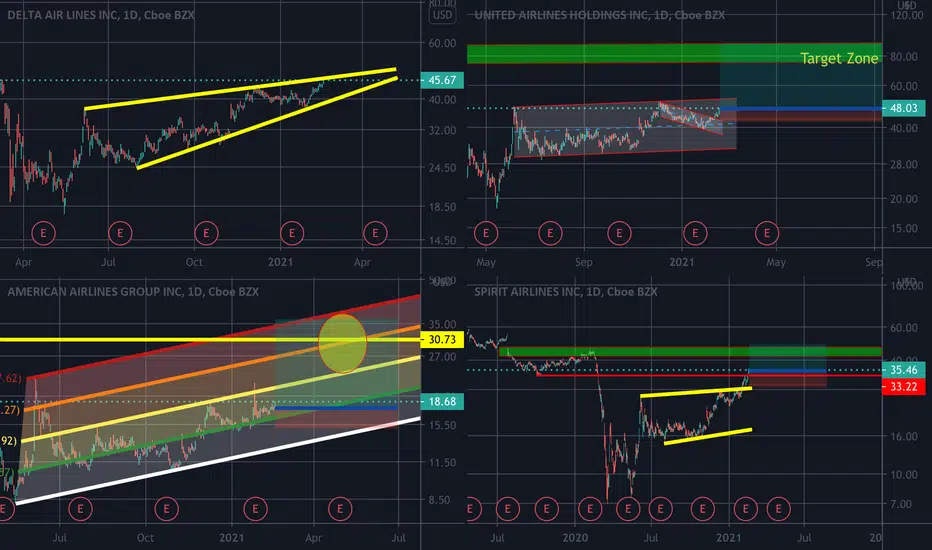This screenshot has height=550, width=932.
Task: Open the USD currency selector on Spirit chart
Action: 906,281
